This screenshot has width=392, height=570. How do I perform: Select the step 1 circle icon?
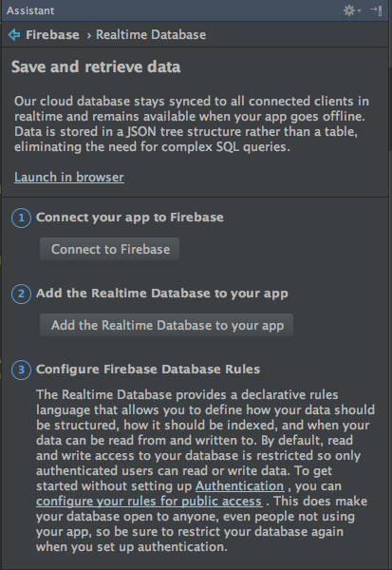tap(21, 218)
